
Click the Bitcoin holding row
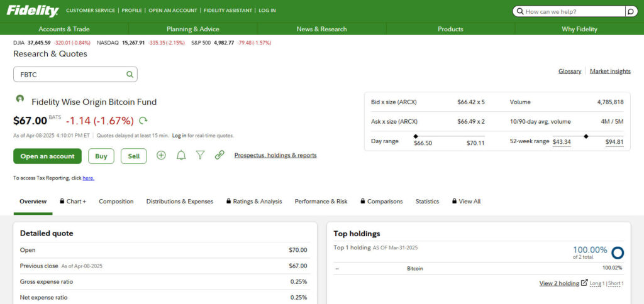point(479,268)
